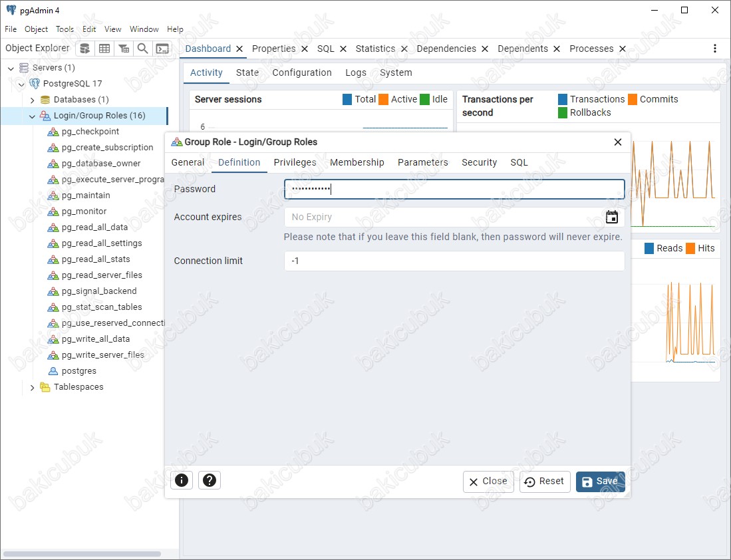Image resolution: width=731 pixels, height=560 pixels.
Task: Close the Properties tab
Action: click(x=305, y=49)
